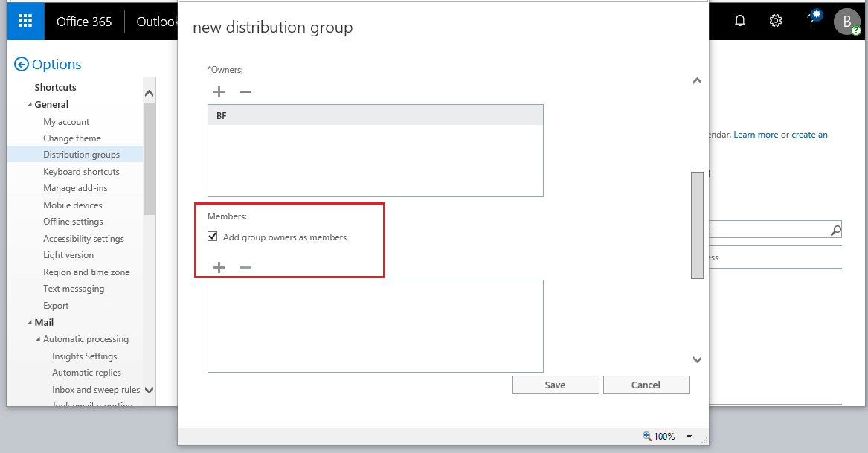868x453 pixels.
Task: Select the BF owner entry
Action: 376,115
